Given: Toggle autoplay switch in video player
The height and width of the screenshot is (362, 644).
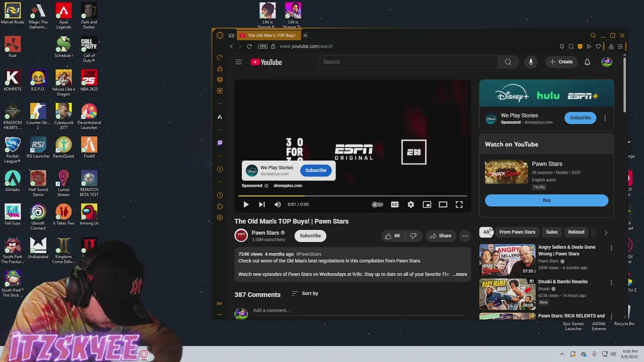Looking at the screenshot, I should coord(377,205).
